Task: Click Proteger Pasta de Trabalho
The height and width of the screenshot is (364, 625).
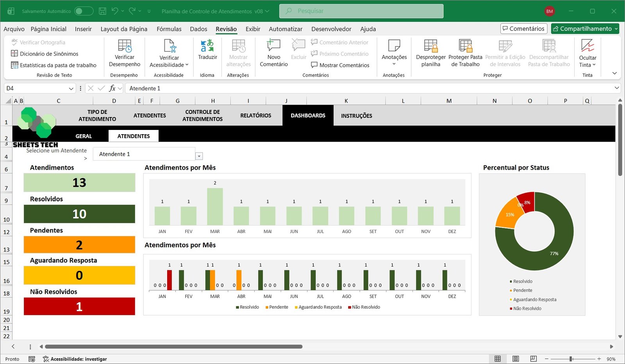Action: pyautogui.click(x=465, y=47)
